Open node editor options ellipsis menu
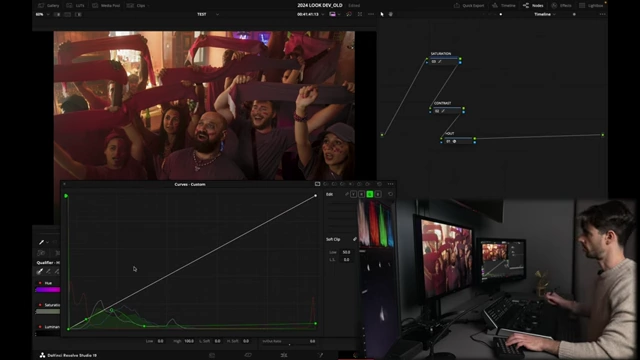 click(x=602, y=14)
